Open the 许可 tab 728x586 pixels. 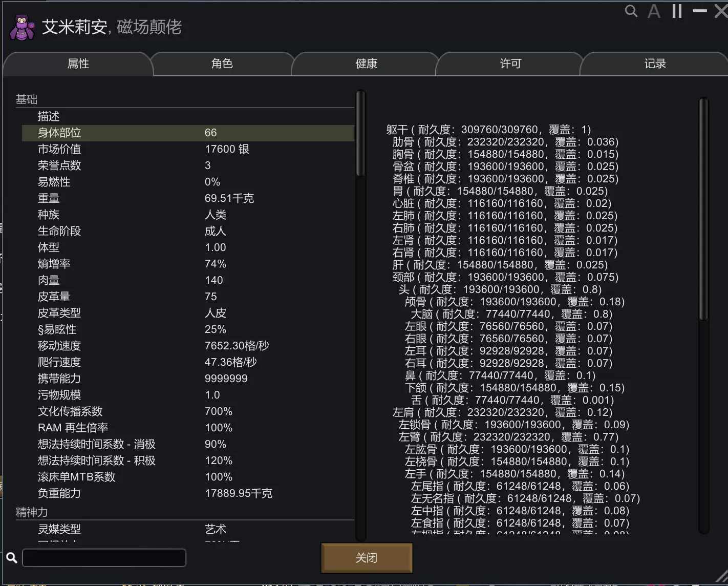point(510,64)
